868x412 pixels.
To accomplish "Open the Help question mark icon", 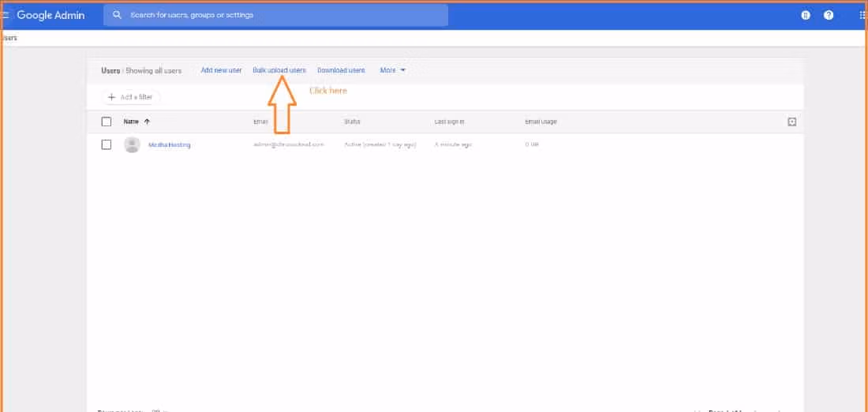I will (829, 15).
